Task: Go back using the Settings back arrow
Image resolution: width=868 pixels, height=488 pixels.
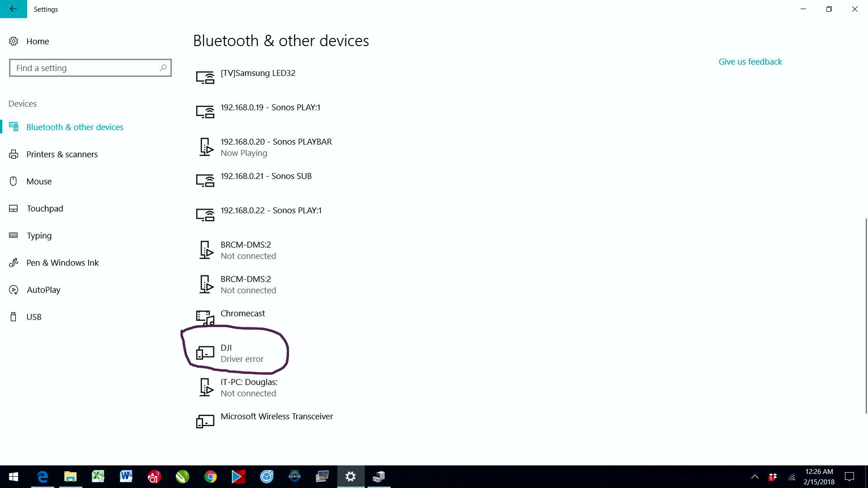Action: coord(13,9)
